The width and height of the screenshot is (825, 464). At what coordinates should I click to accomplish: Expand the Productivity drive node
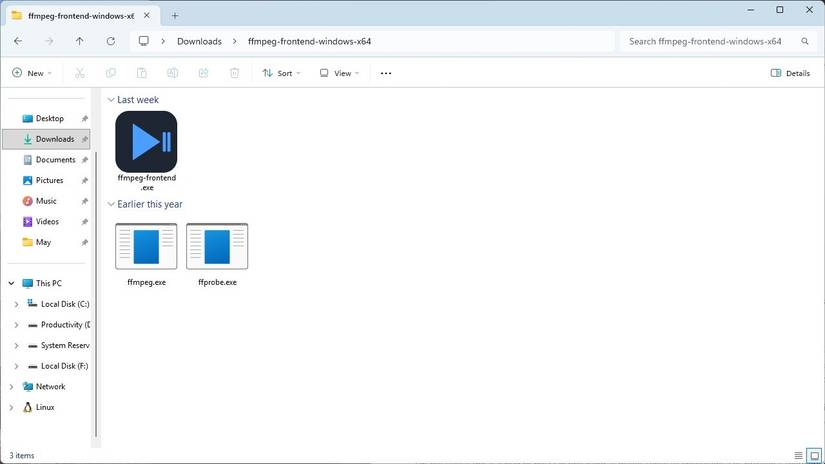coord(16,325)
